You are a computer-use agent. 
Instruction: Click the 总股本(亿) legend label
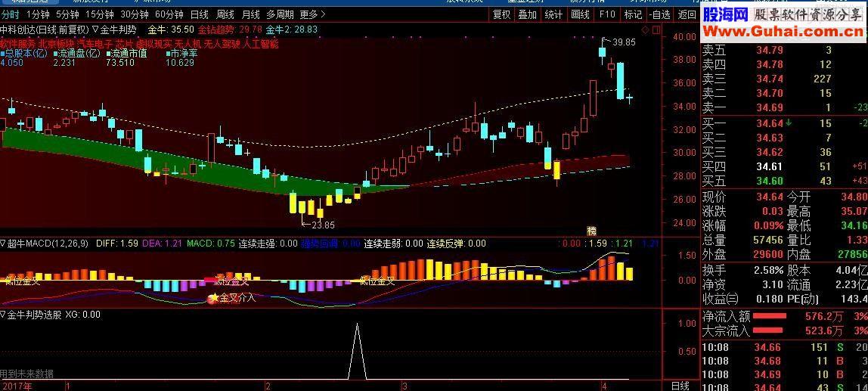tap(23, 54)
